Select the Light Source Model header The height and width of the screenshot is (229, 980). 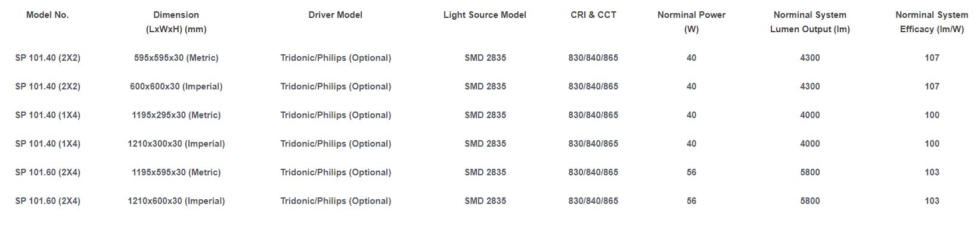485,15
